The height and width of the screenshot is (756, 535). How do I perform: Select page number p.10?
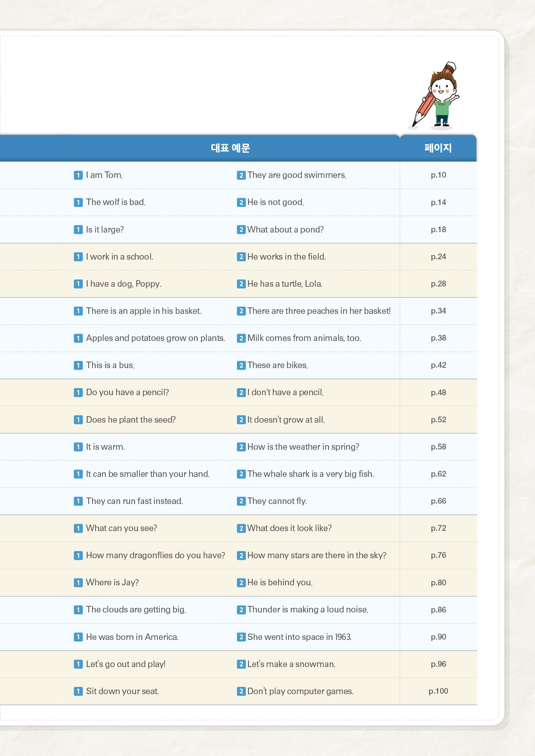438,175
